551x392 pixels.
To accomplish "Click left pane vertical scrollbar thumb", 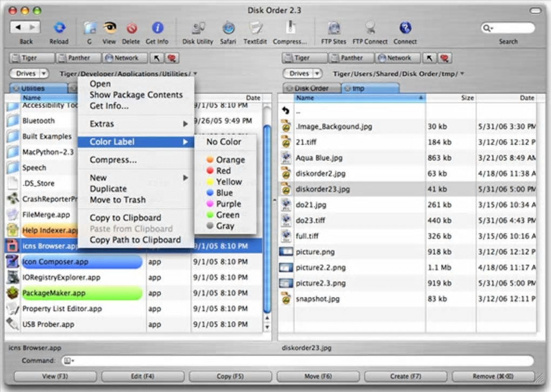I will pyautogui.click(x=267, y=218).
